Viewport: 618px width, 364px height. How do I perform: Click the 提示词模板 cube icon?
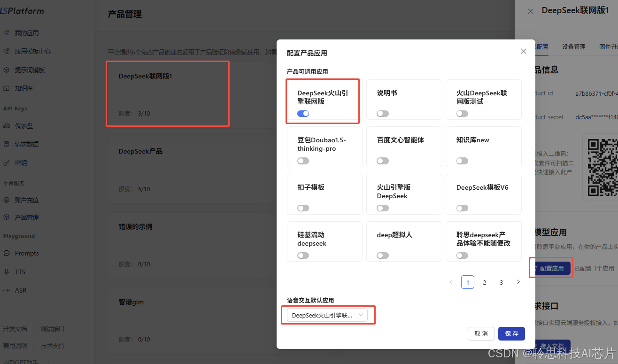(7, 70)
